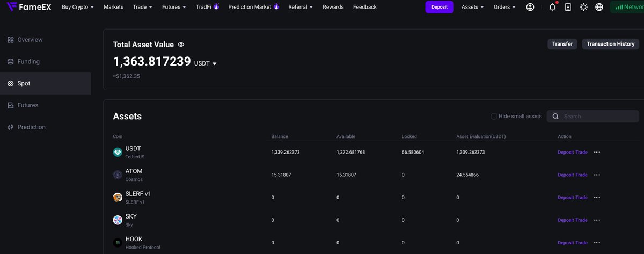Click the HOOK coin icon
Screen dimensions: 644x254
118,243
